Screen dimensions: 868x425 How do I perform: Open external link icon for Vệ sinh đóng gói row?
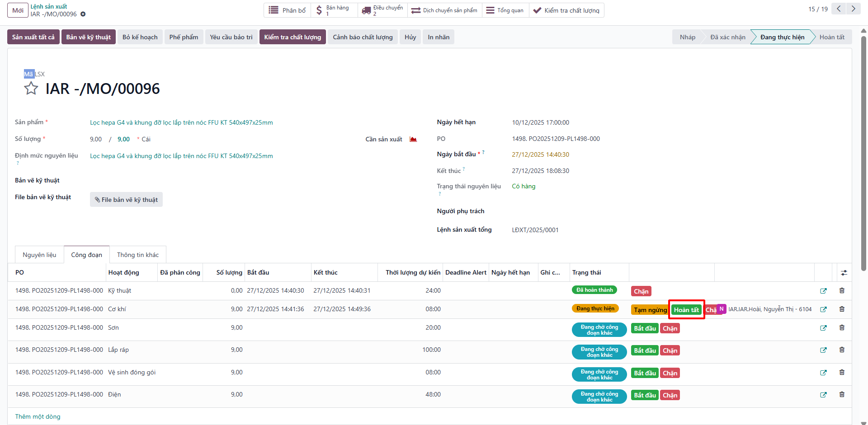point(823,373)
